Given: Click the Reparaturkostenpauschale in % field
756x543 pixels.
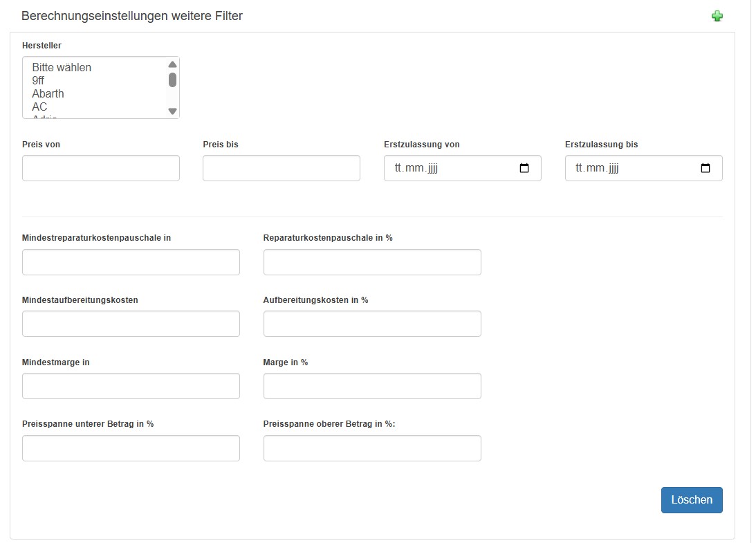Looking at the screenshot, I should (372, 262).
